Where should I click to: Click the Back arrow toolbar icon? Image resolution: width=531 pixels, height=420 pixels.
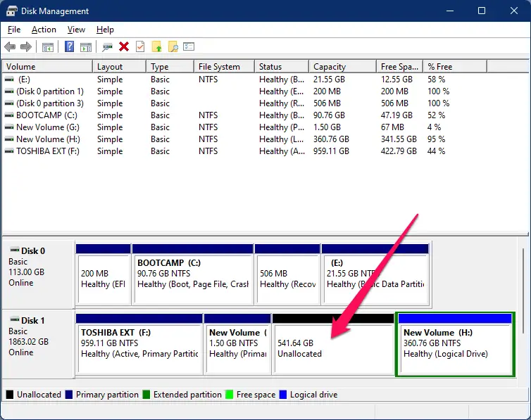10,47
